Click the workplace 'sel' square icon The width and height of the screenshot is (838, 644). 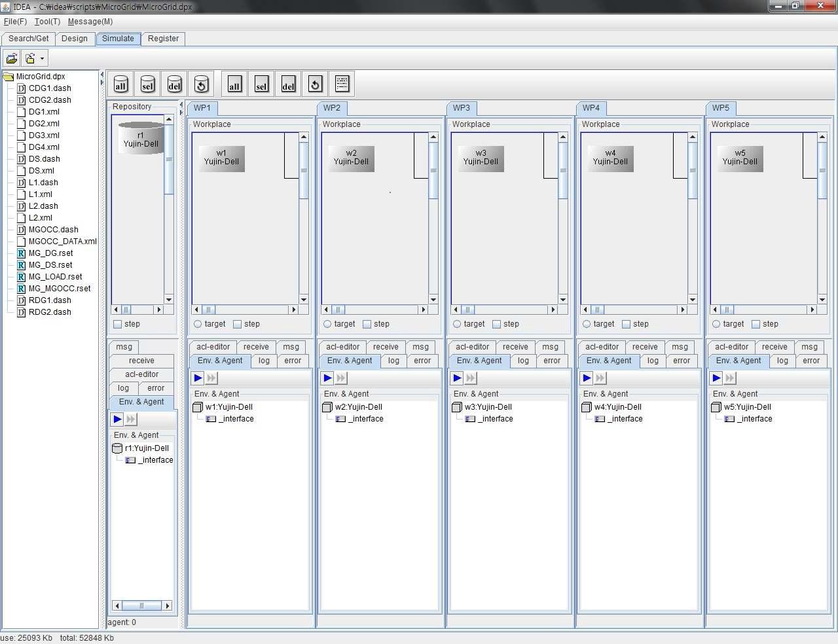tap(261, 84)
